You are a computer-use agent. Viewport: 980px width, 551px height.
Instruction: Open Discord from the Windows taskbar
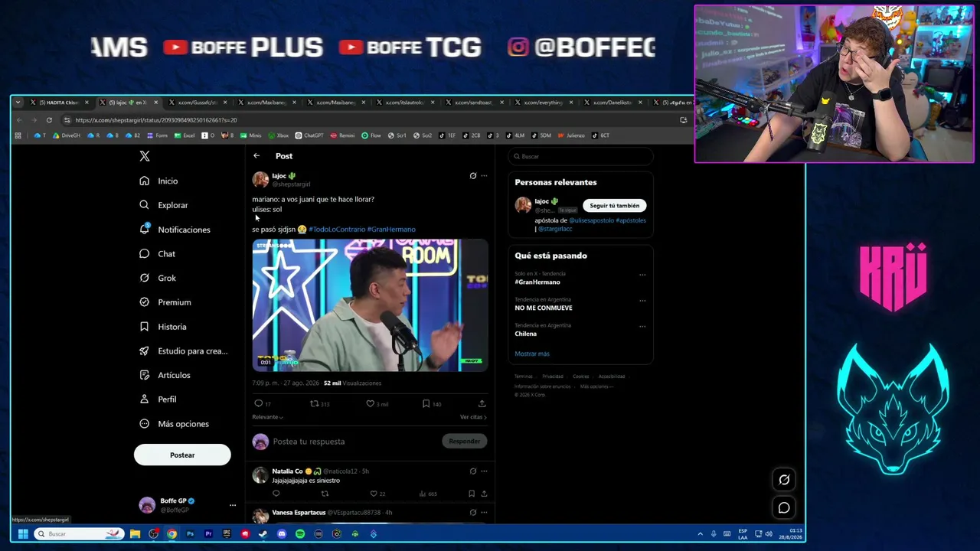pos(282,534)
